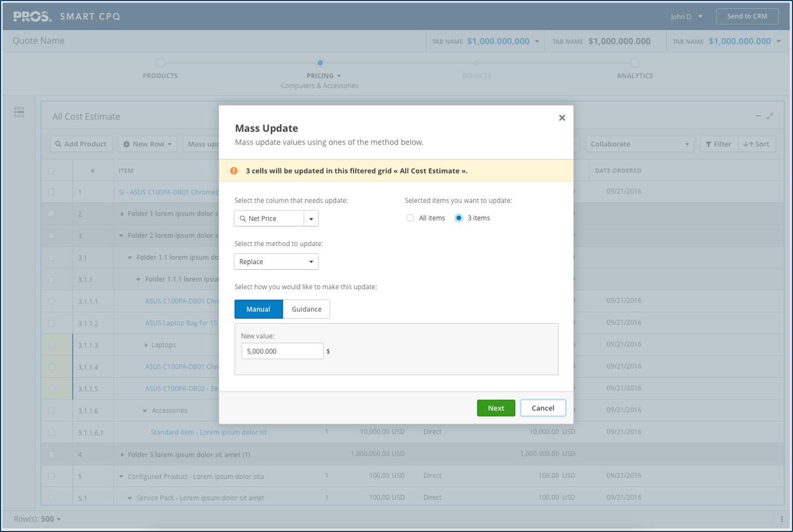Switch to the Manual tab
Screen dimensions: 793x532
pyautogui.click(x=258, y=309)
